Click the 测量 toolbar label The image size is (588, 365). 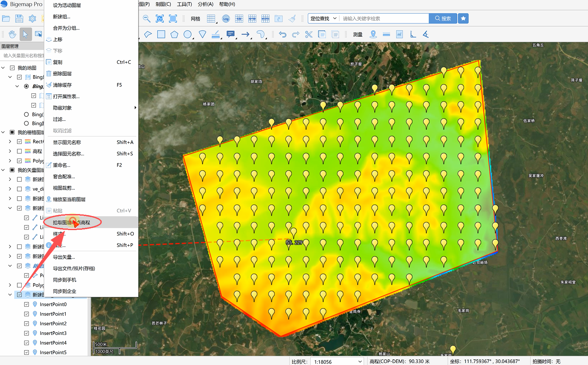coord(358,34)
